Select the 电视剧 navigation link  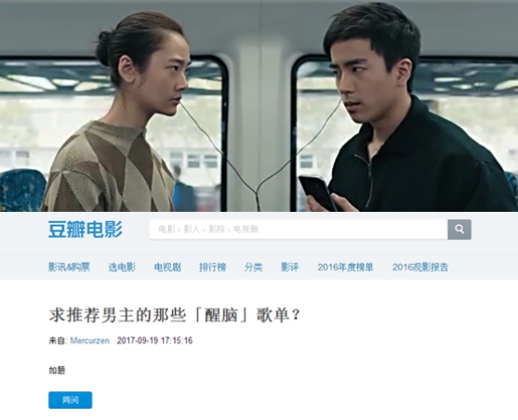[167, 267]
